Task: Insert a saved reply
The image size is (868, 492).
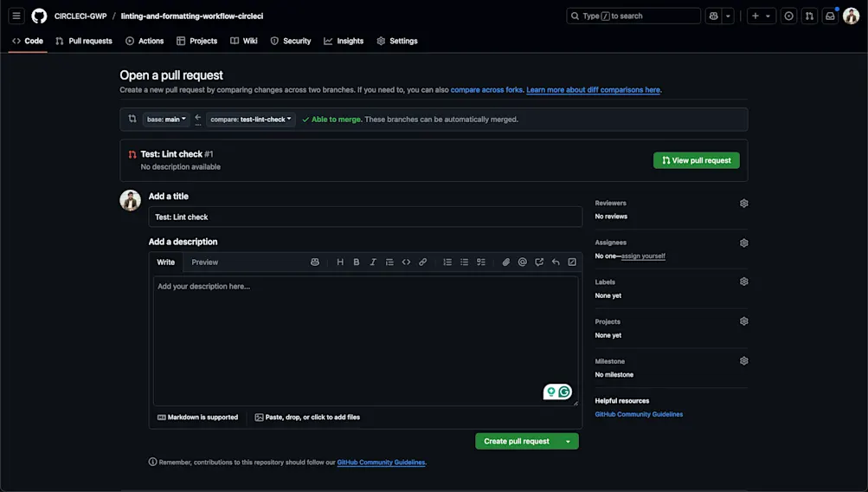Action: pyautogui.click(x=556, y=262)
